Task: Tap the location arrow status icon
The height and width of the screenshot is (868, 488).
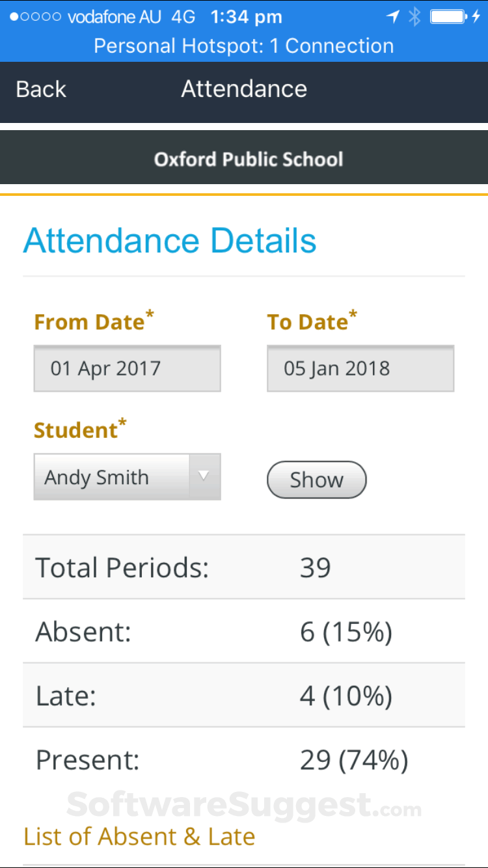Action: tap(392, 17)
